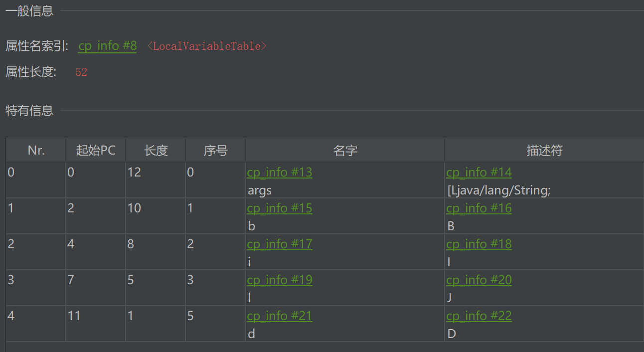
Task: Click the 名字 column header
Action: (345, 150)
